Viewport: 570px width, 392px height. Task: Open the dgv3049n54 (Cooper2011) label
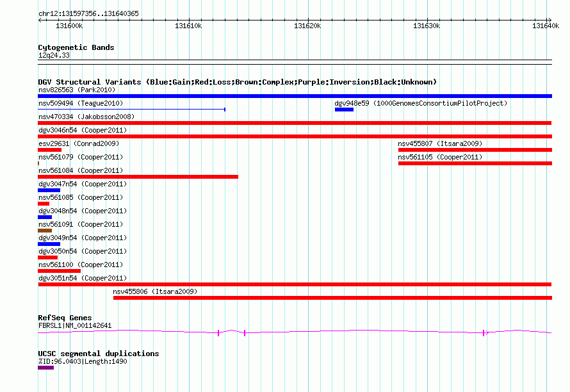tap(83, 238)
